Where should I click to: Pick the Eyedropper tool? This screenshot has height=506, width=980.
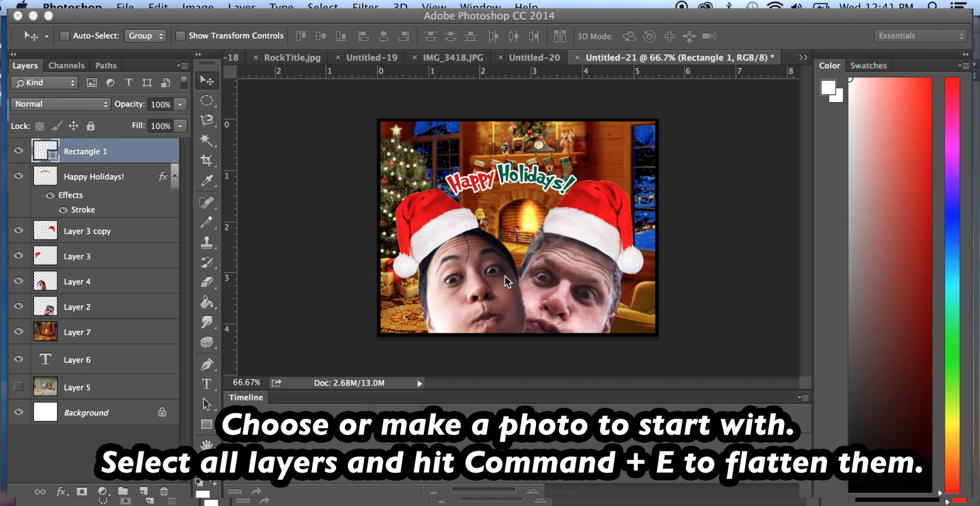[x=207, y=180]
